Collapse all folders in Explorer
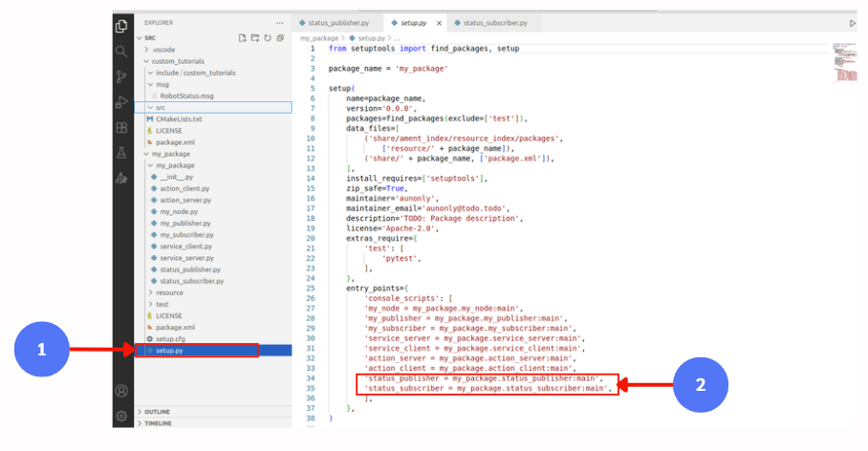The width and height of the screenshot is (868, 451). click(279, 37)
